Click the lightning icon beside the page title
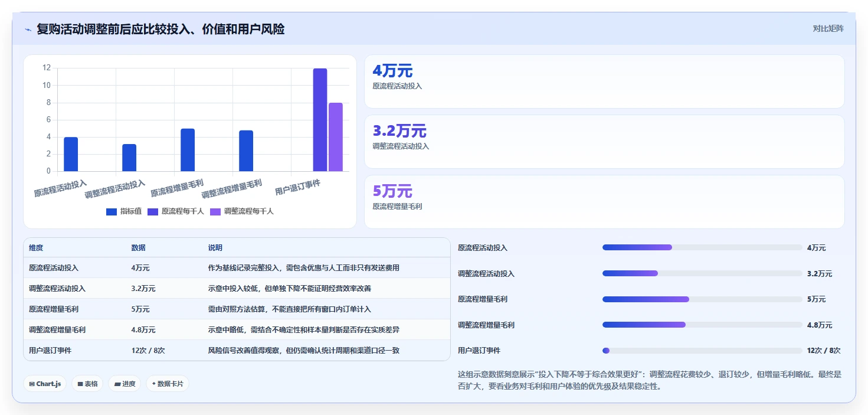 [28, 29]
